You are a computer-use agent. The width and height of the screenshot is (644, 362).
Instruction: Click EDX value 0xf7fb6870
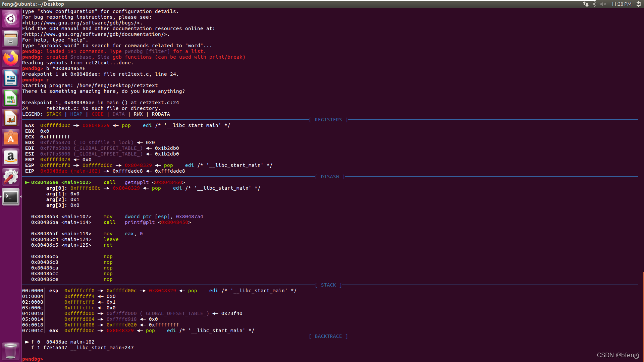(x=55, y=142)
